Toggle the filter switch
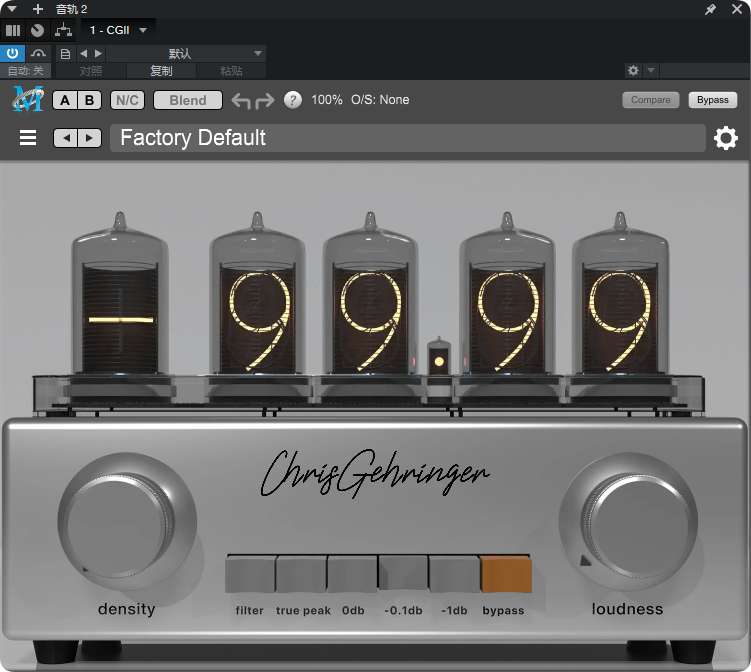 coord(250,573)
